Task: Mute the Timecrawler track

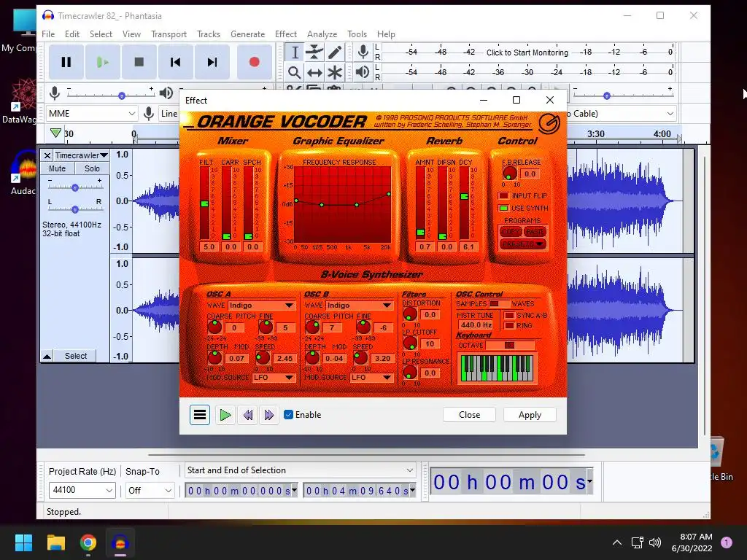Action: pos(57,168)
